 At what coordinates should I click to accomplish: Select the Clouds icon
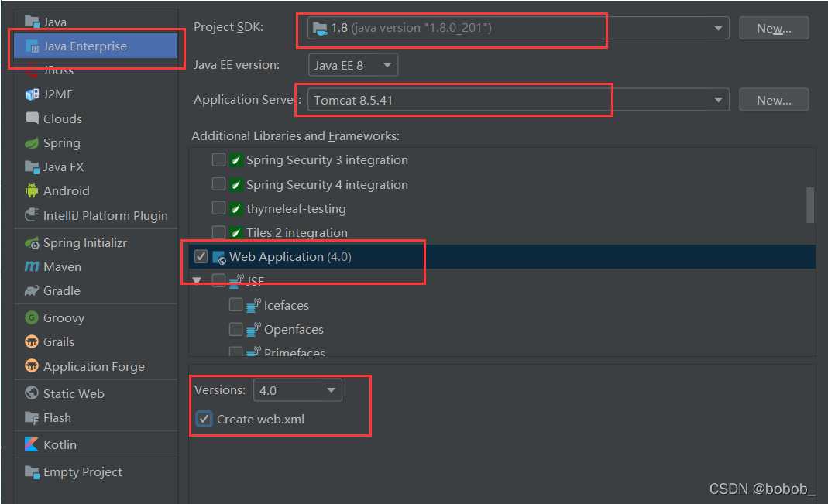(32, 118)
